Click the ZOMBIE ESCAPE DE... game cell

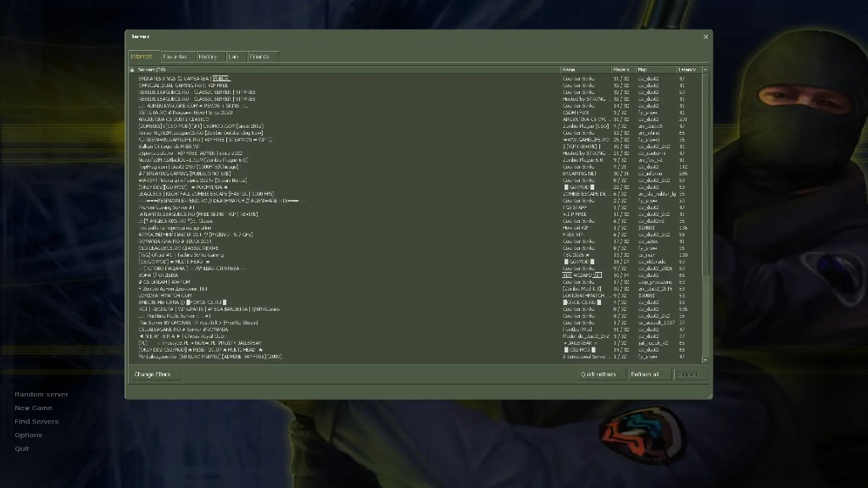pyautogui.click(x=585, y=194)
